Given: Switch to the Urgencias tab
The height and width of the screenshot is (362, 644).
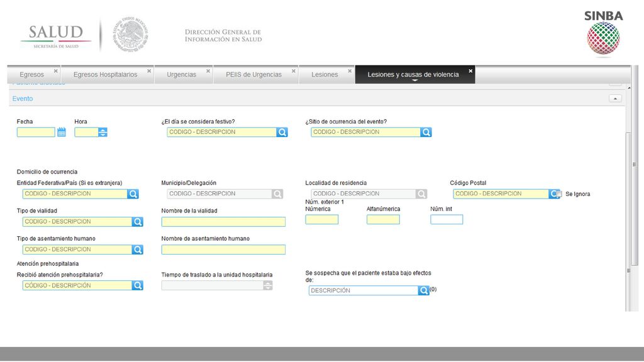Looking at the screenshot, I should [x=182, y=75].
